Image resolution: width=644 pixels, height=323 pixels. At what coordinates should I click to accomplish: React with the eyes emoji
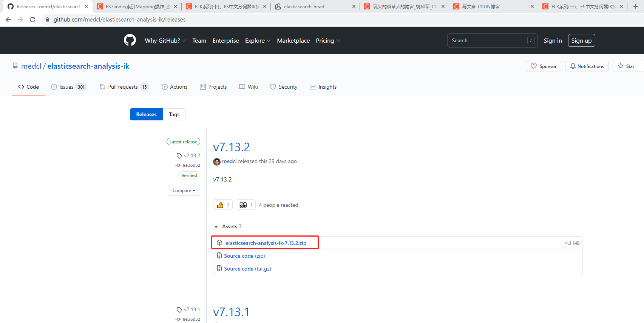click(246, 205)
